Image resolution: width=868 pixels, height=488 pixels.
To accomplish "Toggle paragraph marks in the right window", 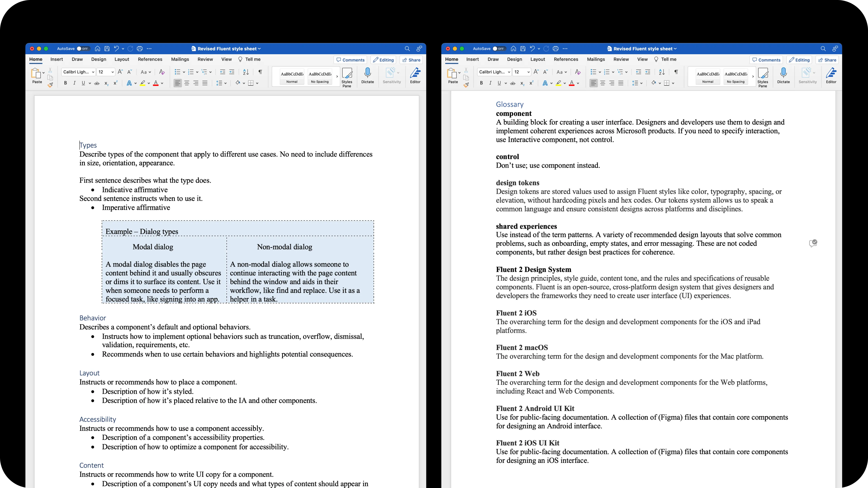I will pos(676,72).
